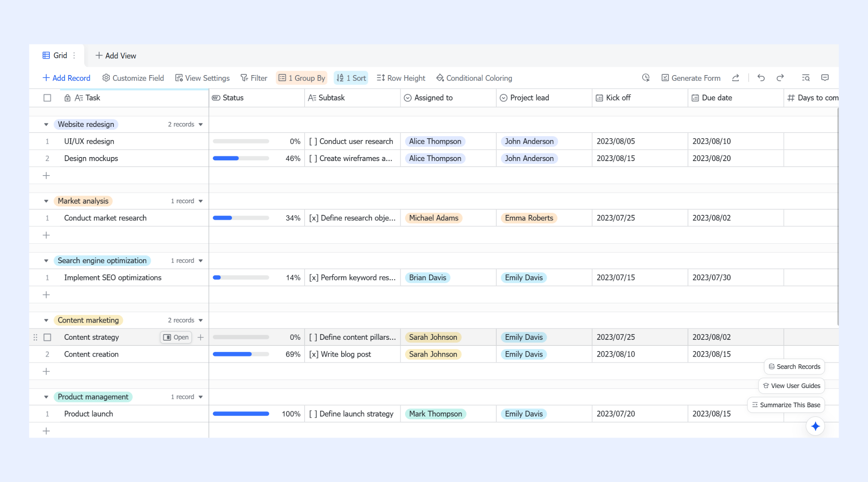Click the redo arrow icon

780,78
